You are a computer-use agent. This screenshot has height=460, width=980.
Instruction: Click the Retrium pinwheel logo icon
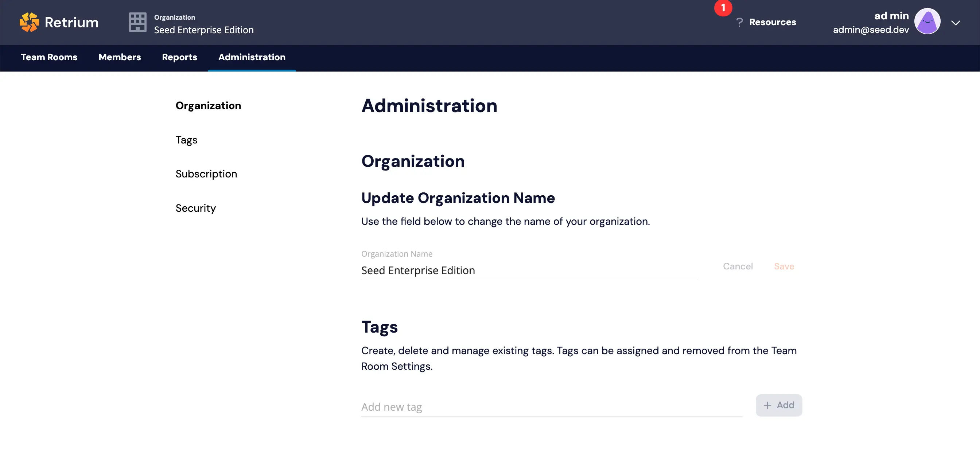(29, 22)
